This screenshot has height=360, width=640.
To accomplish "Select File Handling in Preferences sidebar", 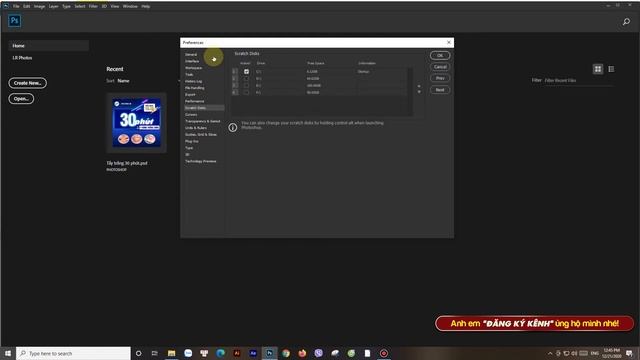I will [x=195, y=88].
